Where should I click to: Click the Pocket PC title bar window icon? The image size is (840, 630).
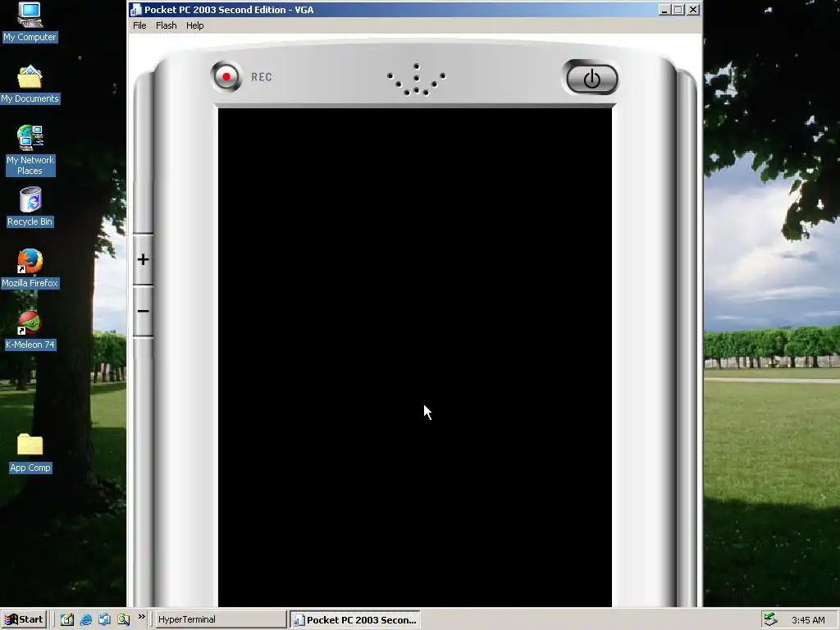pos(136,10)
